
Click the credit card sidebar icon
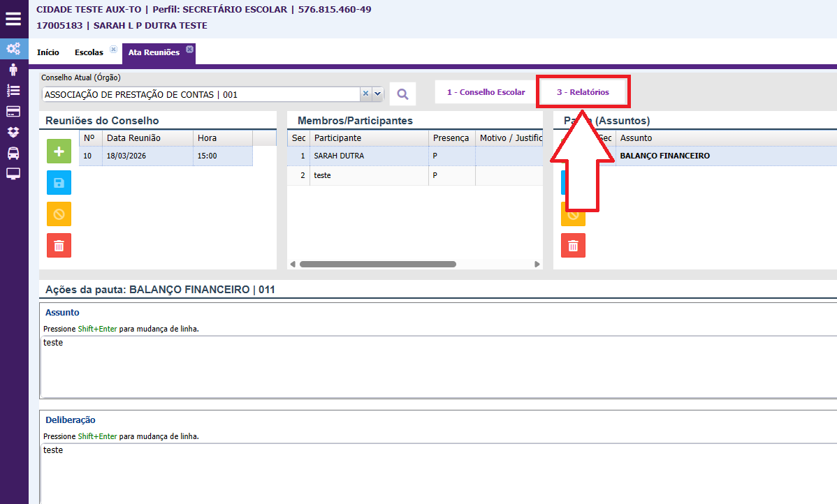click(x=13, y=112)
